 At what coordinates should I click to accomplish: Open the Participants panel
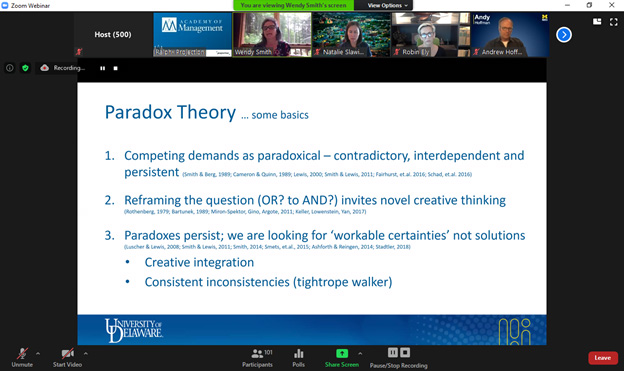pos(257,357)
